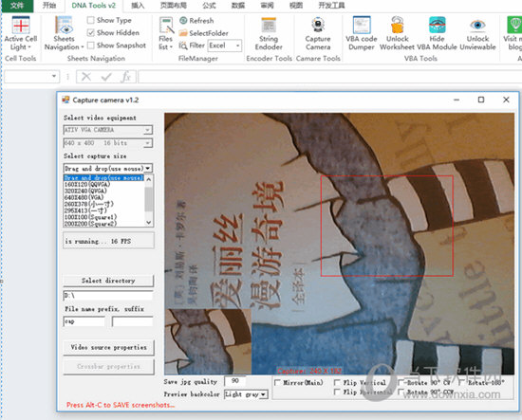Click the Select directory button

click(108, 281)
